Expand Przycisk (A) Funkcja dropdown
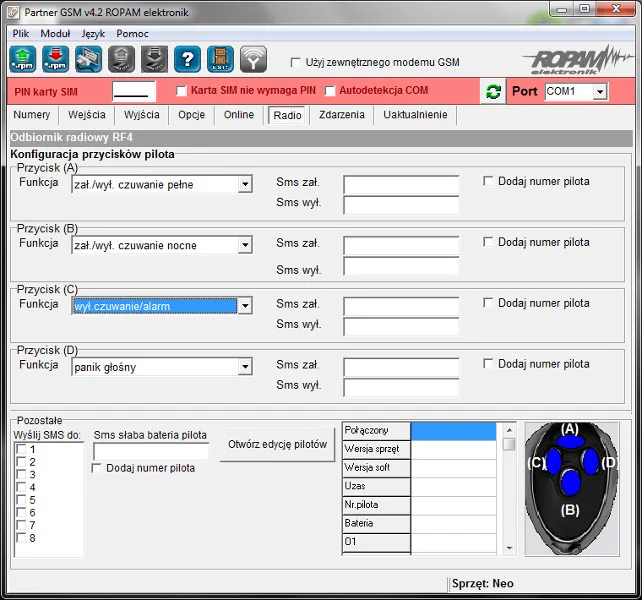 pos(245,185)
